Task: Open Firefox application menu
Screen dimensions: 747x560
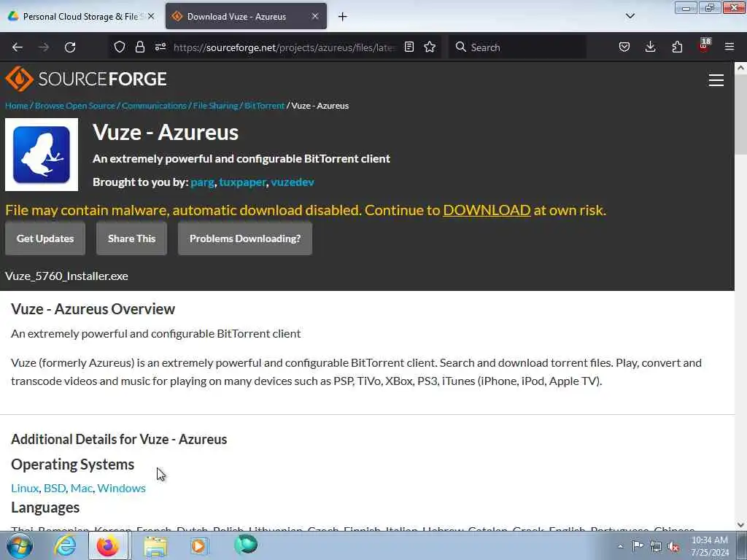Action: (729, 47)
